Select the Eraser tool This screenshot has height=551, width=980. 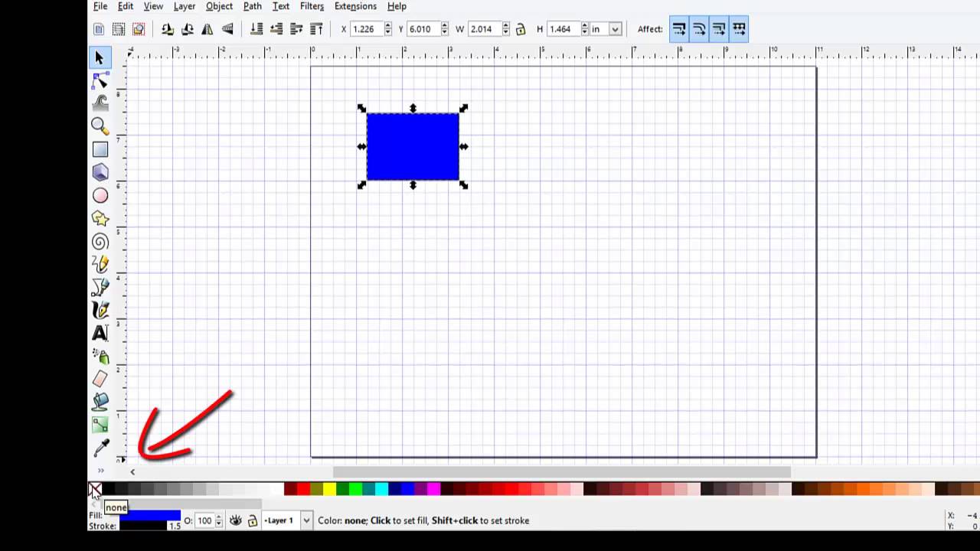pyautogui.click(x=100, y=379)
